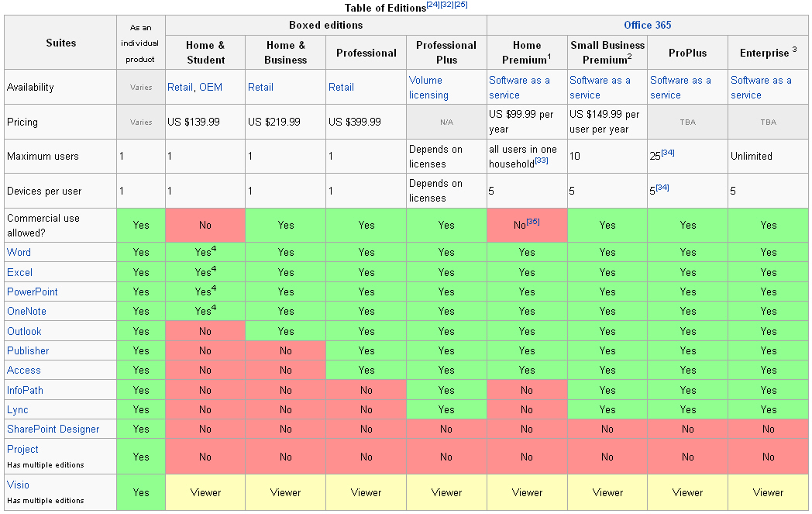Open the Outlook link
Image resolution: width=812 pixels, height=514 pixels.
(x=24, y=331)
